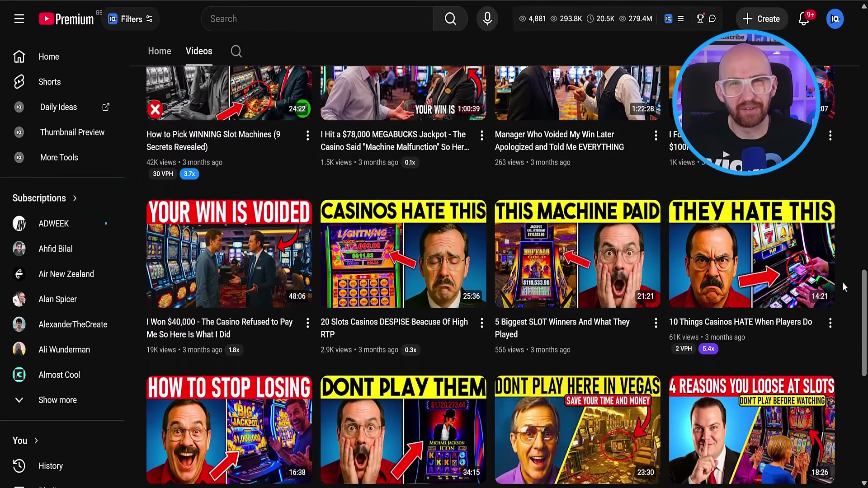This screenshot has height=488, width=868.
Task: Open the vidIQ list menu icon
Action: point(680,19)
